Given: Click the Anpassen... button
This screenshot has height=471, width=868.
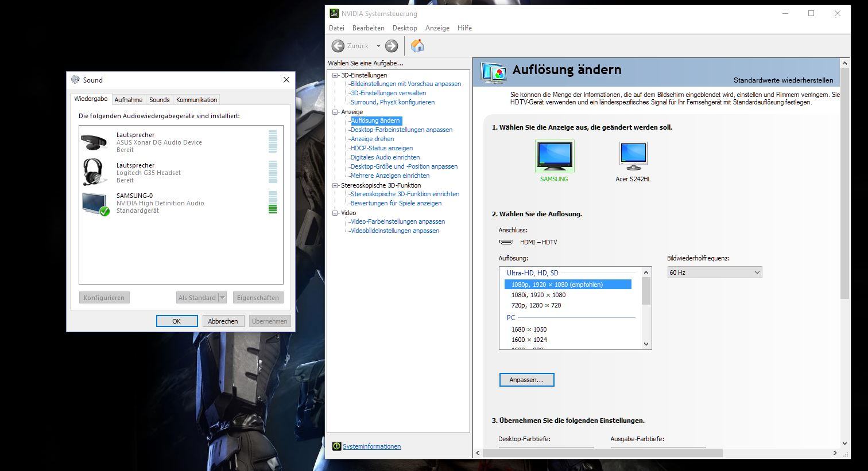Looking at the screenshot, I should [x=526, y=380].
